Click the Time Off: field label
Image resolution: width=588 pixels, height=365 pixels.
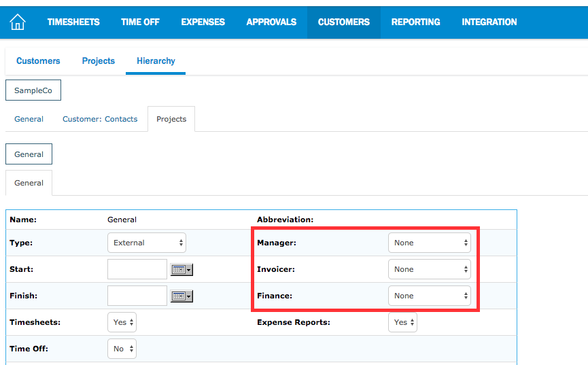point(29,349)
